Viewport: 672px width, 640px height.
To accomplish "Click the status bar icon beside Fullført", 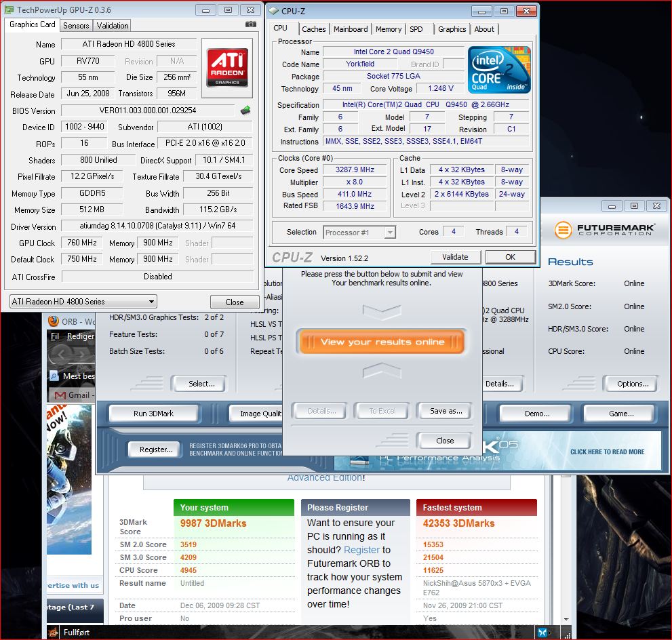I will (53, 633).
